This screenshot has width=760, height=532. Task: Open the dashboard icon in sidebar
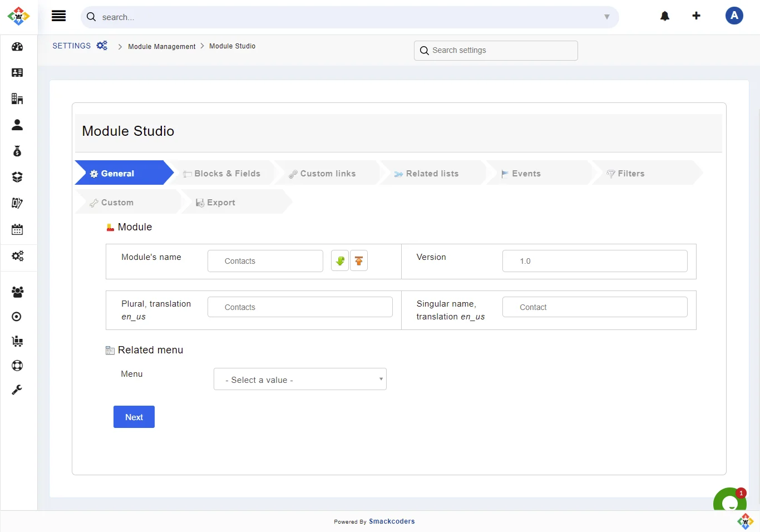(17, 47)
